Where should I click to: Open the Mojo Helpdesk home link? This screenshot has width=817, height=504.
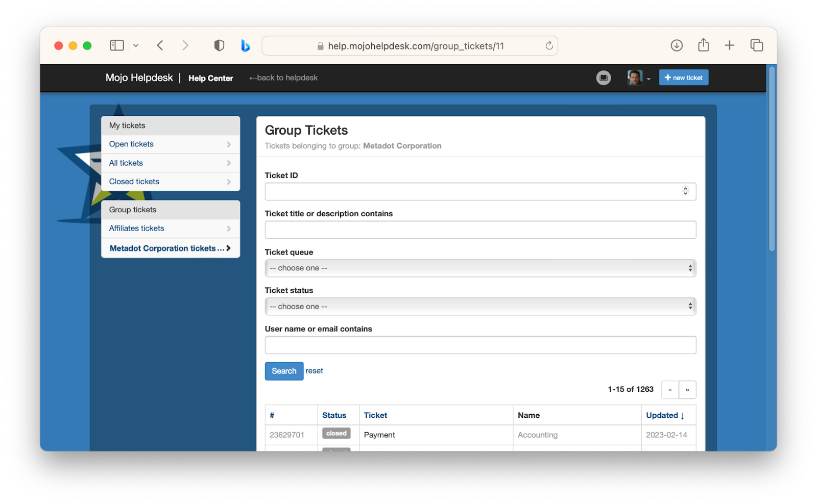tap(139, 78)
